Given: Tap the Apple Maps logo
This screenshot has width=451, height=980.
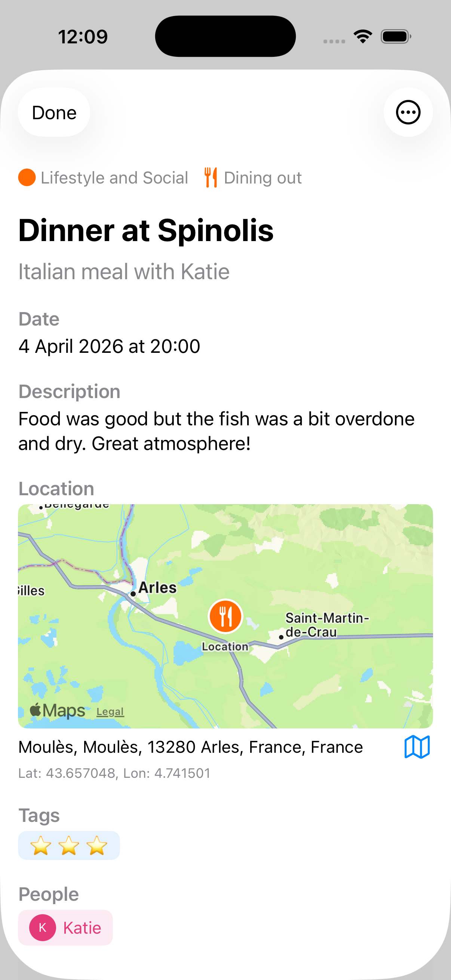Looking at the screenshot, I should pos(58,710).
